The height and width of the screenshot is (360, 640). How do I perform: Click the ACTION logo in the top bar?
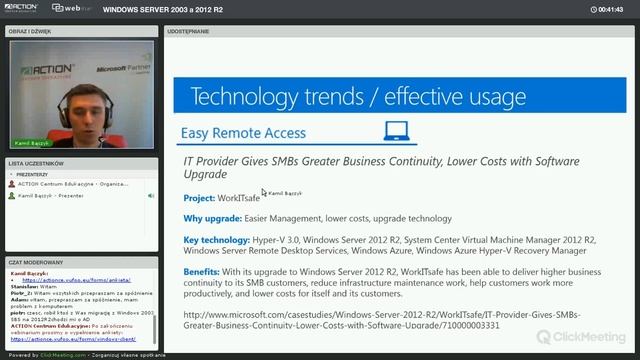21,8
